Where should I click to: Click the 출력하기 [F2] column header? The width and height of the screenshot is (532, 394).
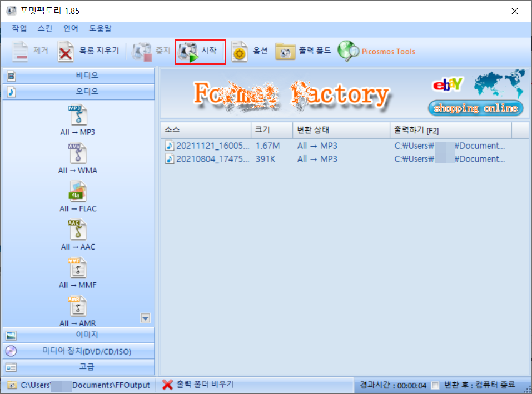click(451, 130)
